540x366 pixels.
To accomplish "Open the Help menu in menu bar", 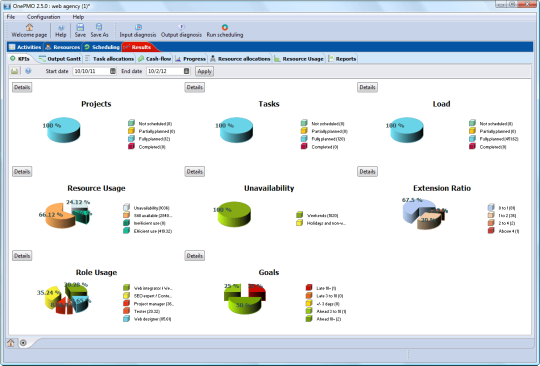I will 78,17.
